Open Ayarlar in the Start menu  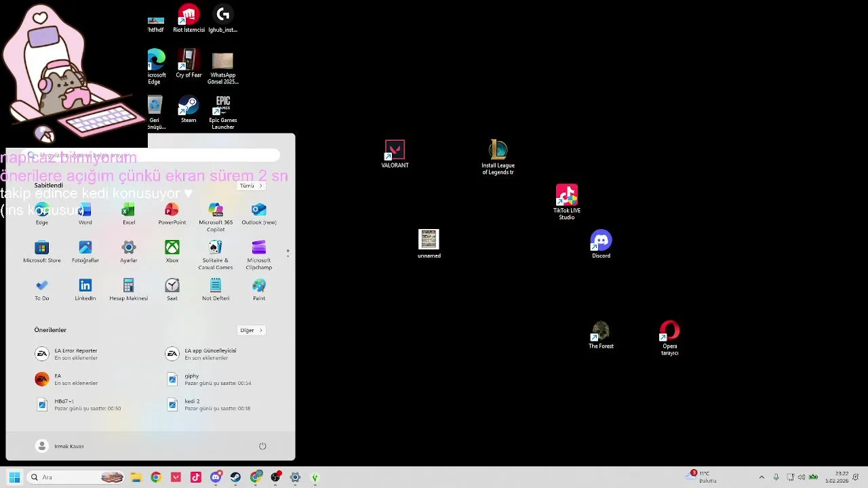pyautogui.click(x=129, y=251)
